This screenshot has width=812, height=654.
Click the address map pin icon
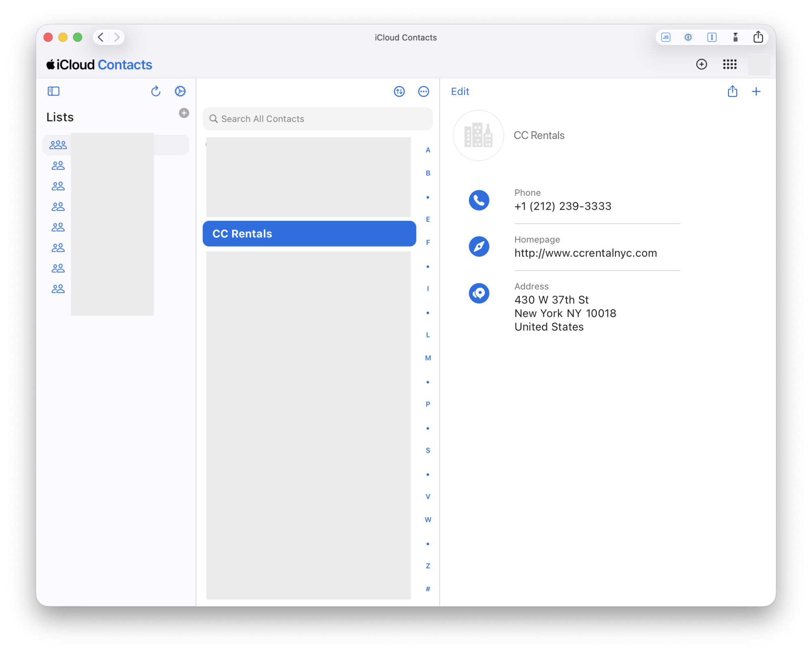click(479, 293)
